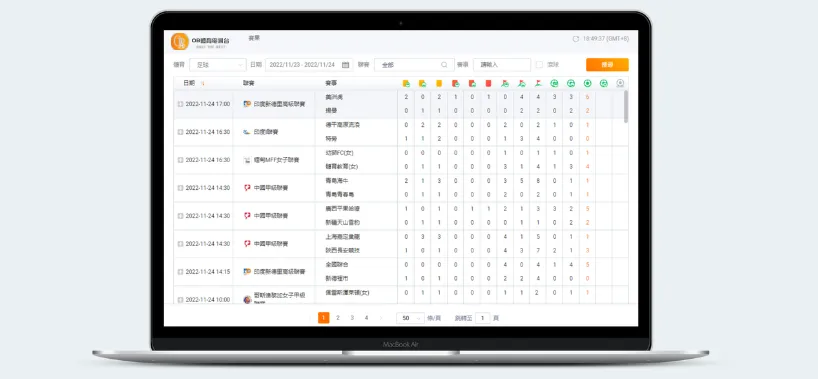Screen dimensions: 818x379
Task: Click the sort arrow beside 日期 header
Action: (202, 83)
